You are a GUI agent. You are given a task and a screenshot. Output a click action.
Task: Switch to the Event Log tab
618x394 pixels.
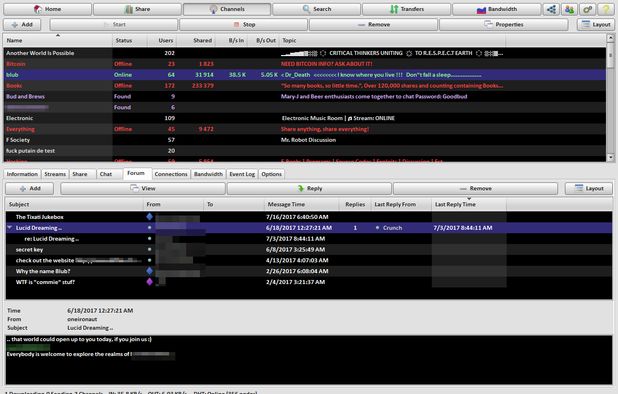[242, 174]
